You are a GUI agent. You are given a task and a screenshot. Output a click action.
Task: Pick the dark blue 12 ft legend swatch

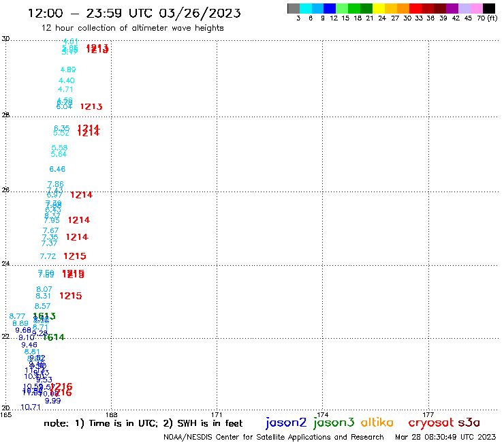(x=330, y=8)
